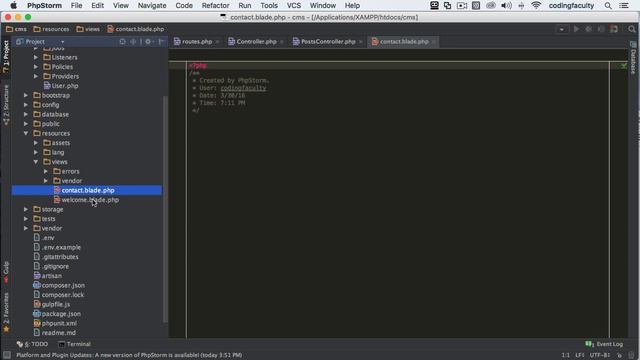Click the 1:1 cursor position in status bar
The height and width of the screenshot is (360, 640).
565,355
